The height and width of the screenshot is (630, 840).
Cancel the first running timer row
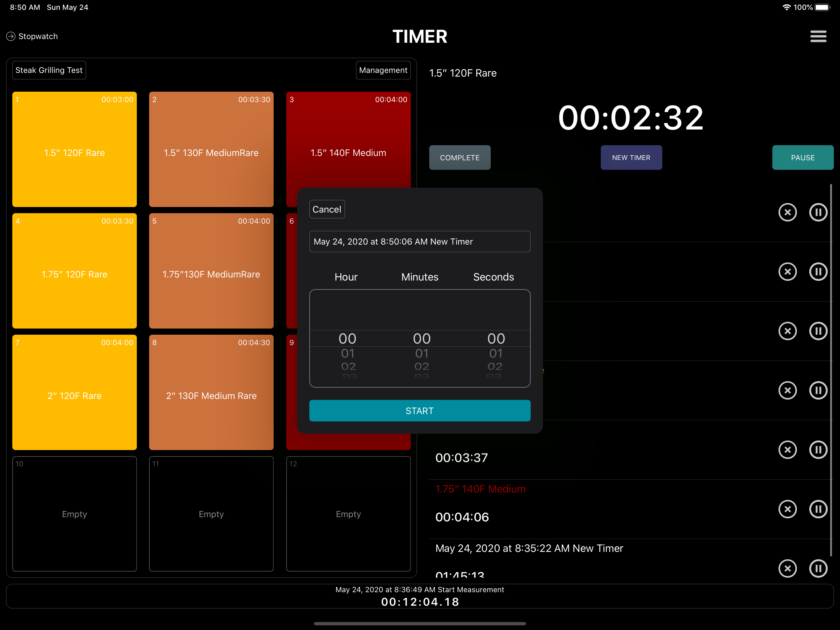click(x=787, y=212)
